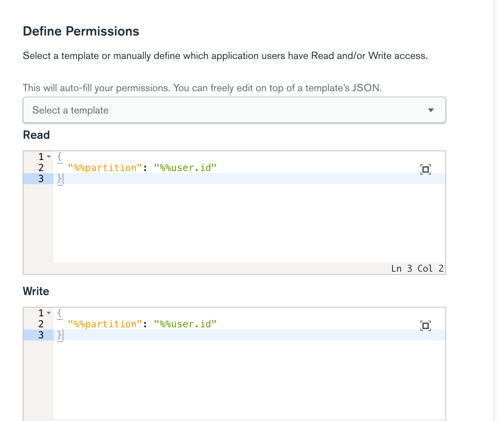This screenshot has width=504, height=421.
Task: Expand the Write editor to fullscreen
Action: 425,325
